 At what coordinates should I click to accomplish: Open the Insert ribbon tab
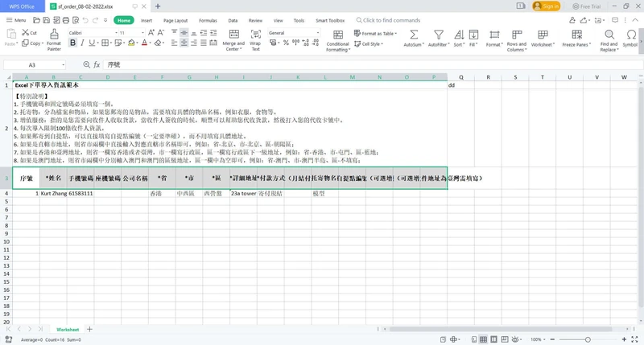point(147,21)
